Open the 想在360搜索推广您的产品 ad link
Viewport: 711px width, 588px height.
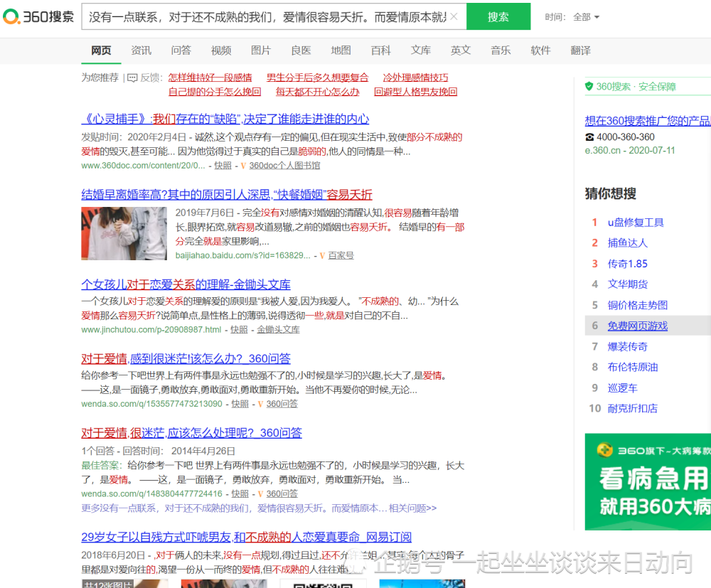pyautogui.click(x=648, y=121)
